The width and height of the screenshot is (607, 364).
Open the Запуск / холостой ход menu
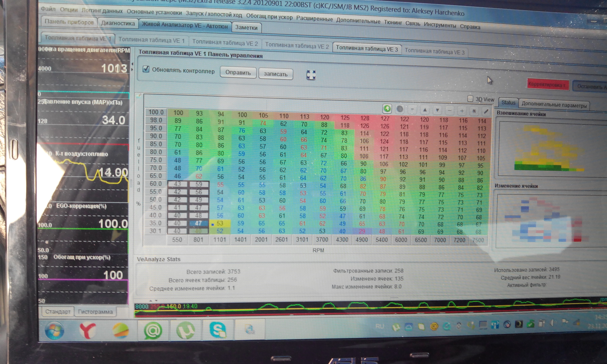pyautogui.click(x=214, y=14)
